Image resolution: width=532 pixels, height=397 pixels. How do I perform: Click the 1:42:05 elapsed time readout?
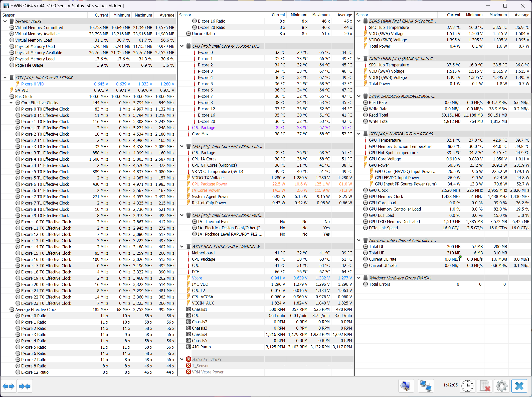coord(450,385)
